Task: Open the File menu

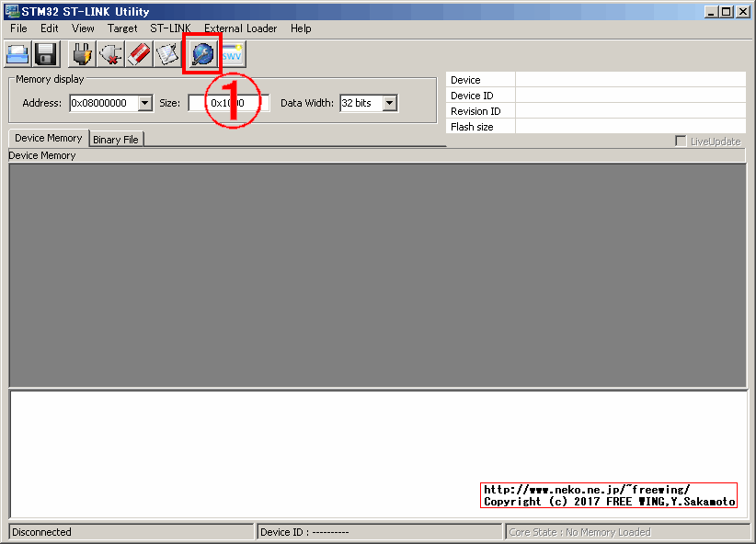Action: point(17,28)
